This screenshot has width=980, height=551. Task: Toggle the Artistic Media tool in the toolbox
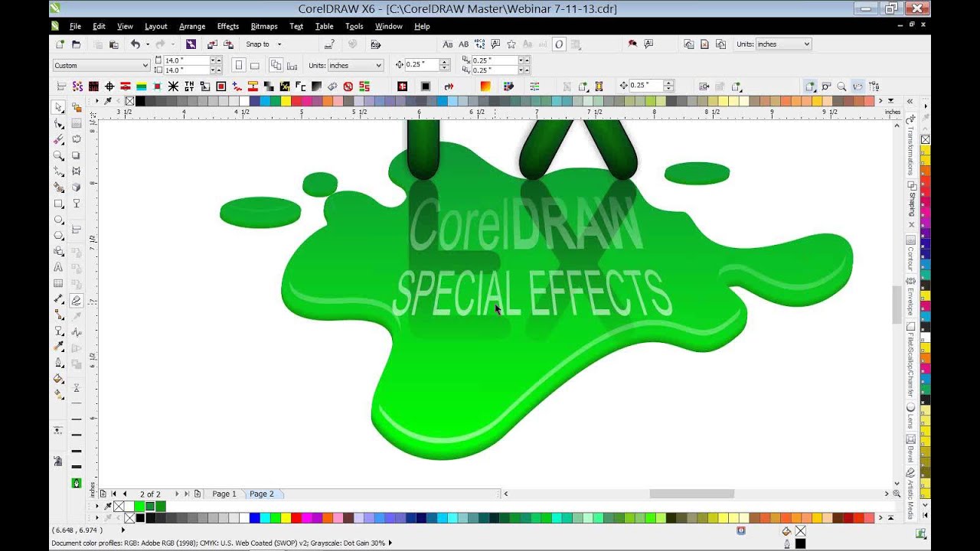[77, 301]
